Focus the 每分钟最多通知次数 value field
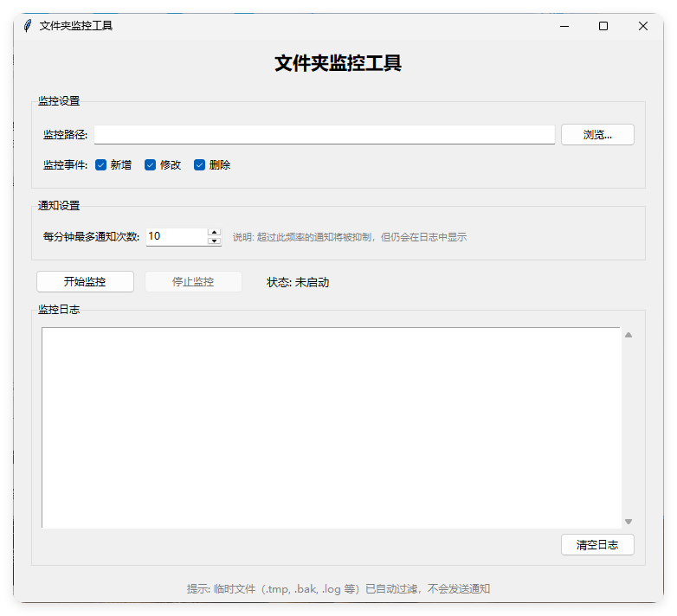The height and width of the screenshot is (616, 677). [177, 236]
